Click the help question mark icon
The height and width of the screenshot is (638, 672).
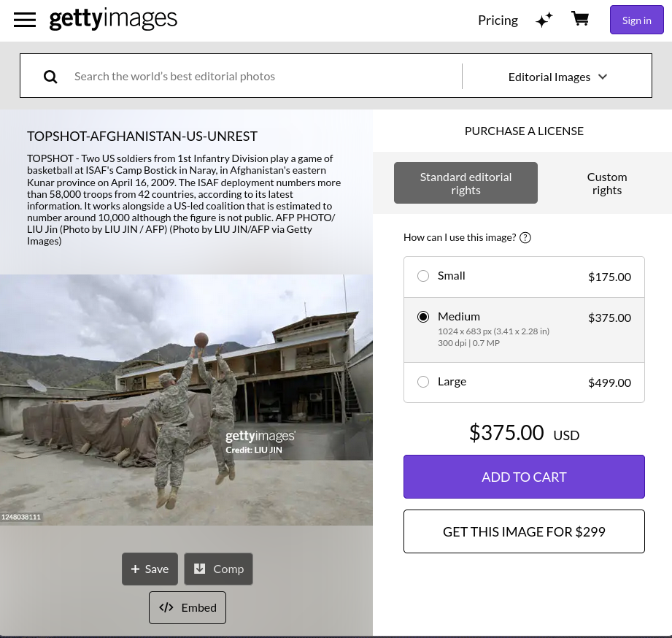[x=525, y=237]
